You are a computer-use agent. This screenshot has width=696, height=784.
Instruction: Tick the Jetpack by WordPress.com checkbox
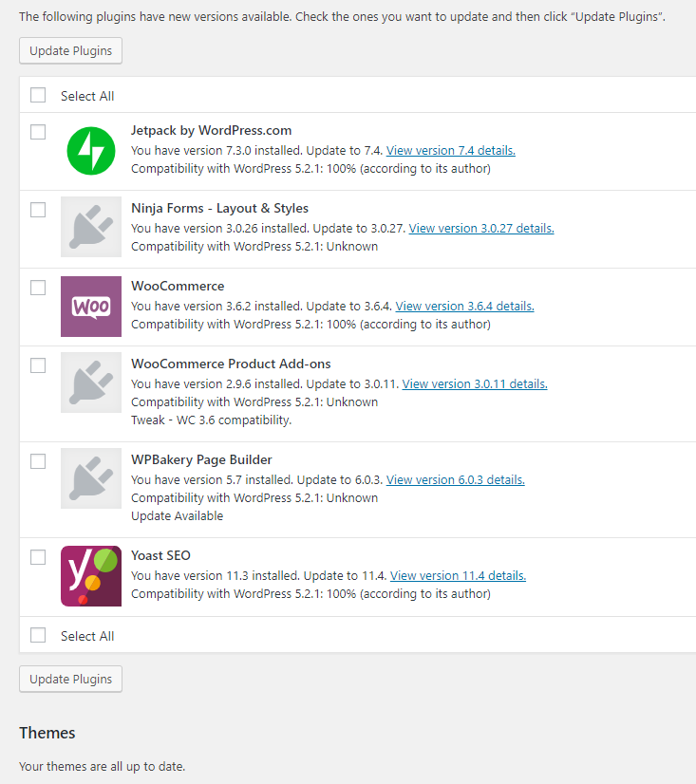click(x=38, y=132)
